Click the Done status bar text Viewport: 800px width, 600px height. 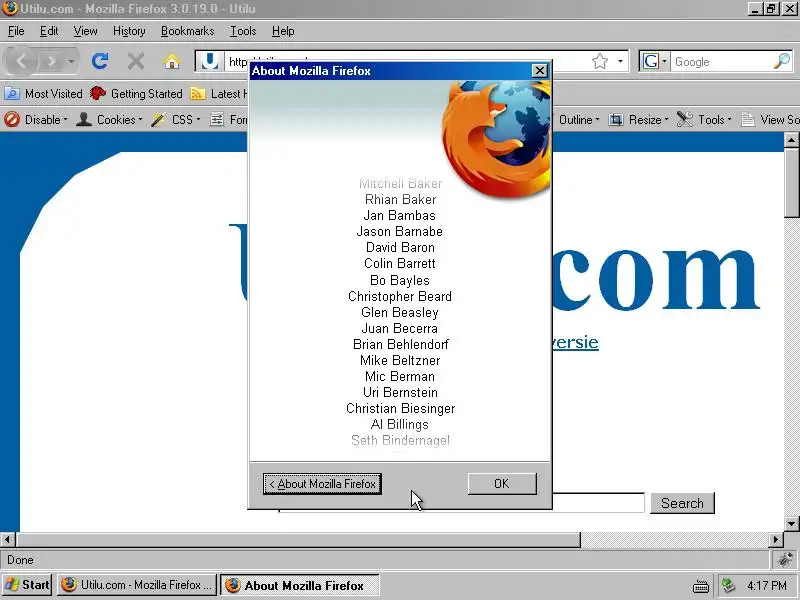tap(20, 560)
